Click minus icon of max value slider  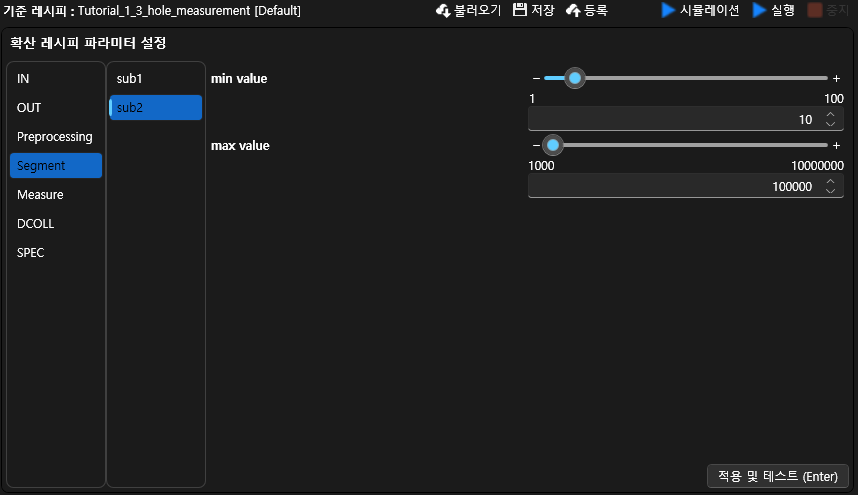point(536,145)
